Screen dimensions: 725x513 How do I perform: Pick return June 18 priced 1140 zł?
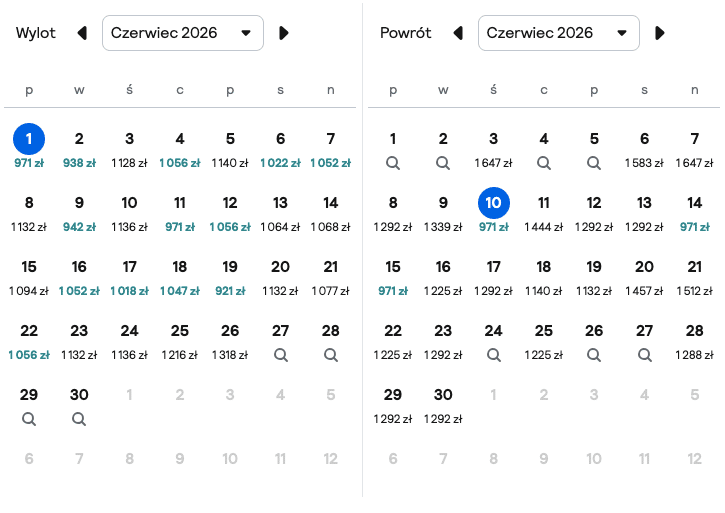(544, 278)
